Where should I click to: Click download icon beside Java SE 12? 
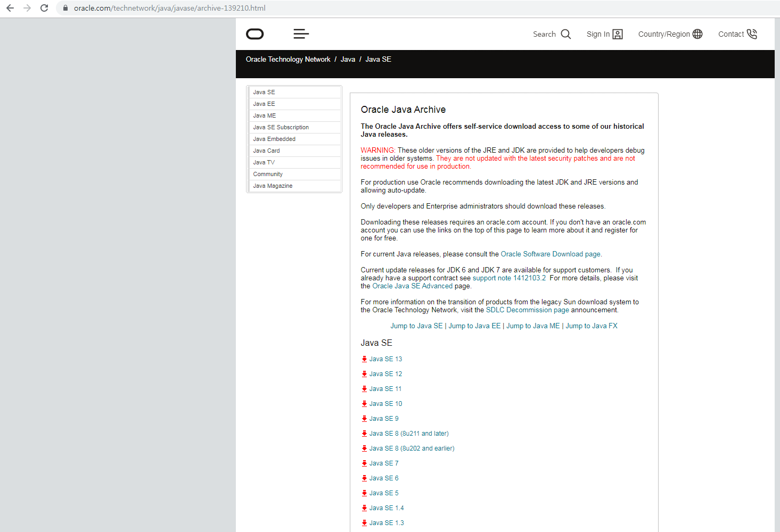(364, 374)
